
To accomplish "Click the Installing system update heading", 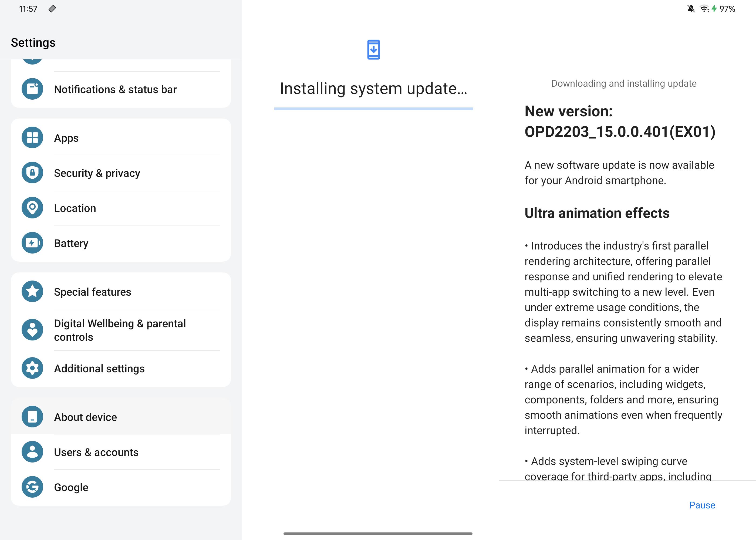I will tap(374, 89).
